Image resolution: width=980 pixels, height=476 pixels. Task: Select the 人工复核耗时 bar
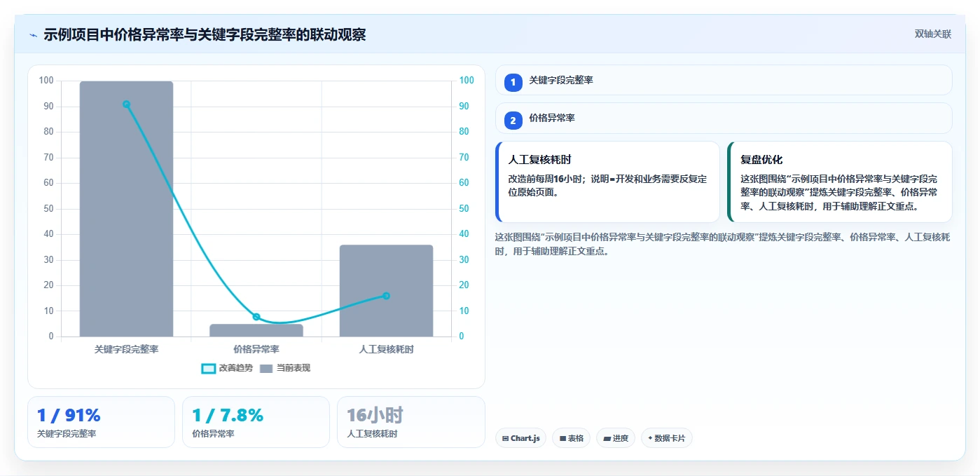[386, 291]
